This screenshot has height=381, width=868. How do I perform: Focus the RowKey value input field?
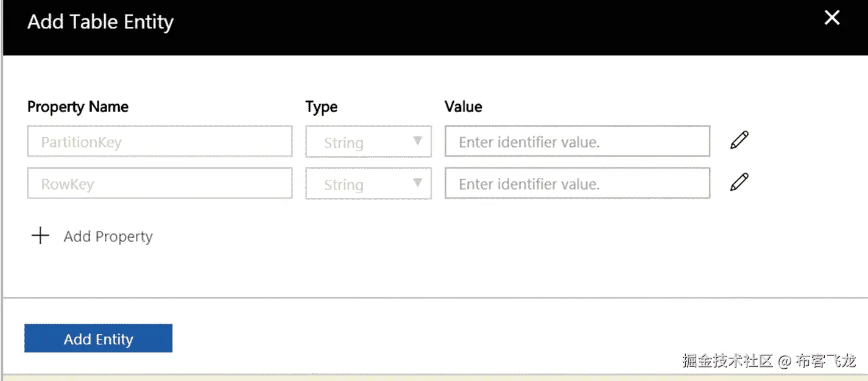pyautogui.click(x=577, y=183)
